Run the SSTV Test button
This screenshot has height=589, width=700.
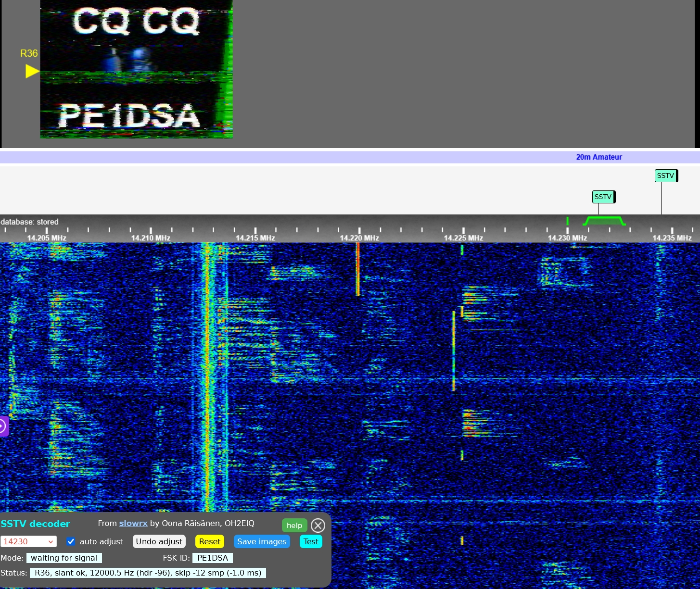tap(311, 541)
